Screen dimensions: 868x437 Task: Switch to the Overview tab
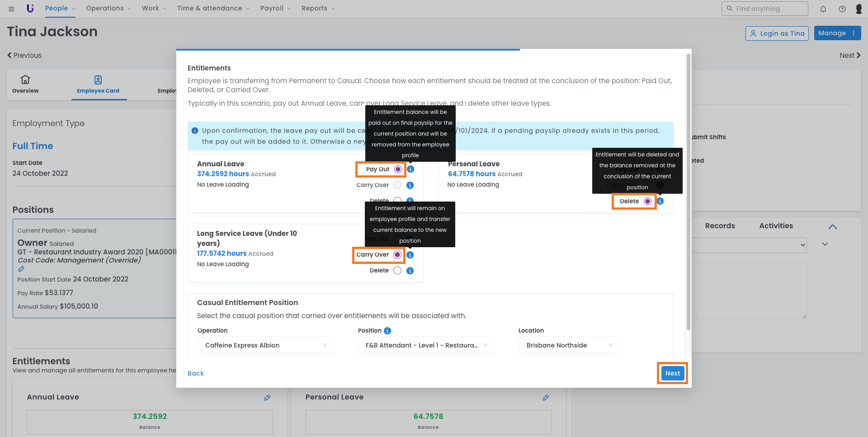click(25, 84)
